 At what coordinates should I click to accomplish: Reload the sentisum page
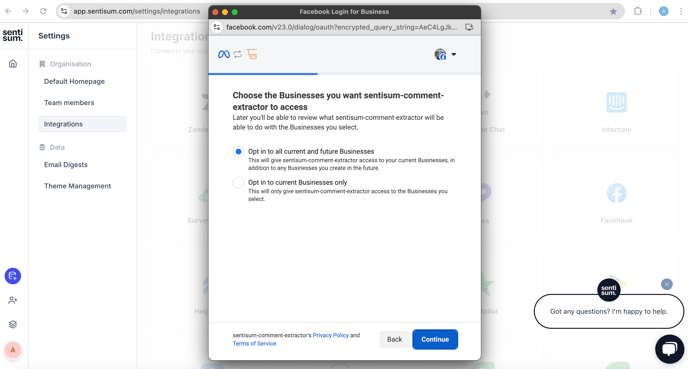click(x=43, y=11)
